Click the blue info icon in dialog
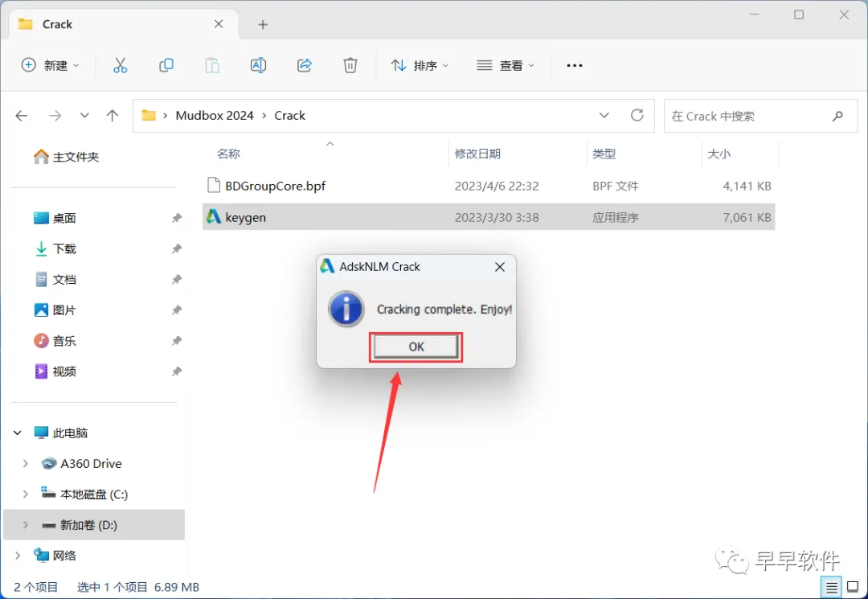Image resolution: width=868 pixels, height=599 pixels. (x=346, y=309)
